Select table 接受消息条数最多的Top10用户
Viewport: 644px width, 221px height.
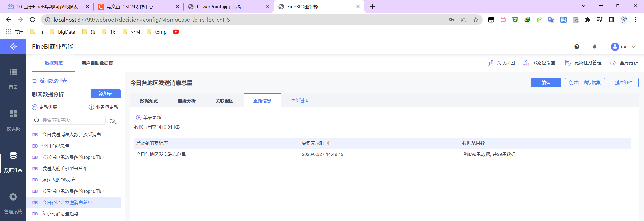[73, 191]
